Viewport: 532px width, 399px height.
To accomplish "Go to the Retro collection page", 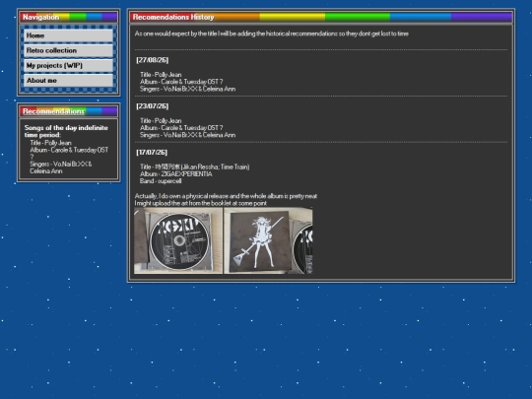I will [68, 50].
